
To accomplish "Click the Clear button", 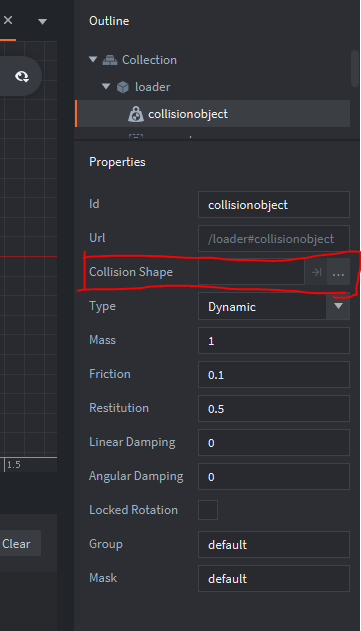I will [17, 544].
